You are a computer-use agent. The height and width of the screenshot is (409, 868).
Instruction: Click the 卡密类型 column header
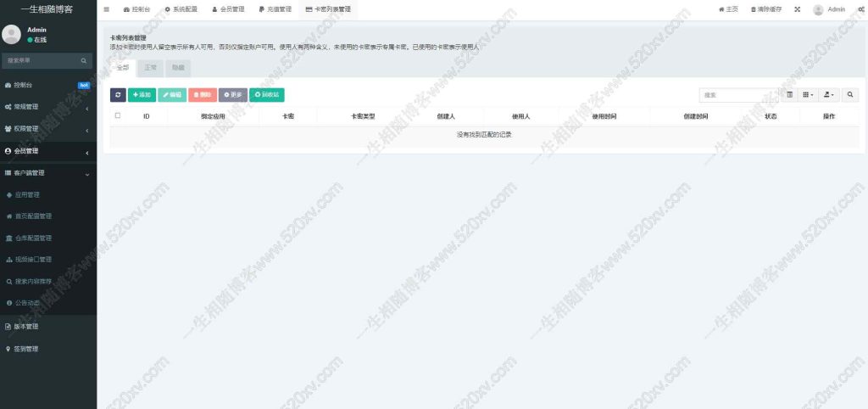[x=363, y=116]
